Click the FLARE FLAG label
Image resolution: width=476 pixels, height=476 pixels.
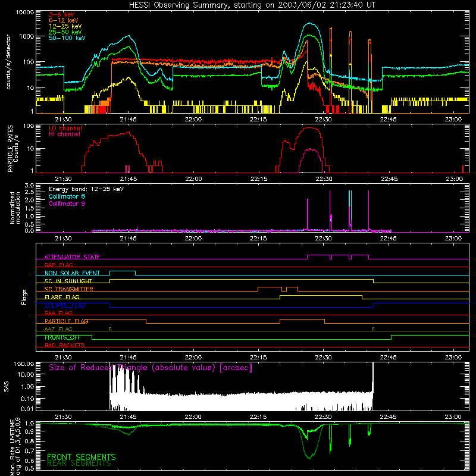(62, 297)
